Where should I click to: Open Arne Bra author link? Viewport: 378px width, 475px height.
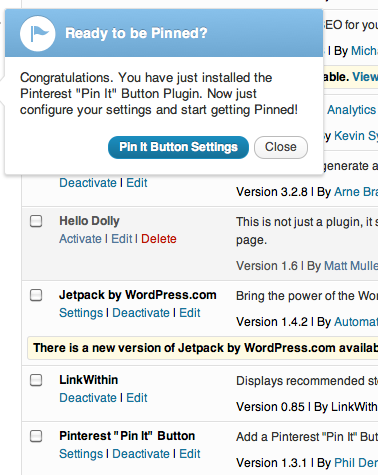click(356, 192)
